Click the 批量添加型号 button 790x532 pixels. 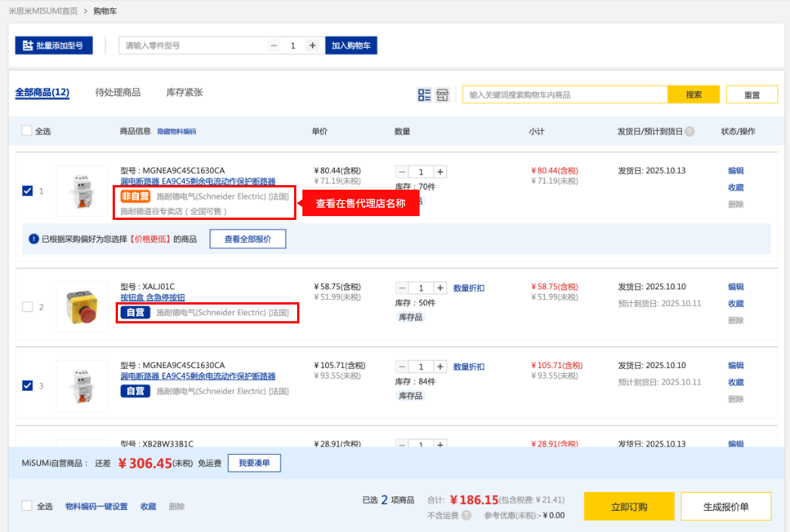pyautogui.click(x=53, y=45)
